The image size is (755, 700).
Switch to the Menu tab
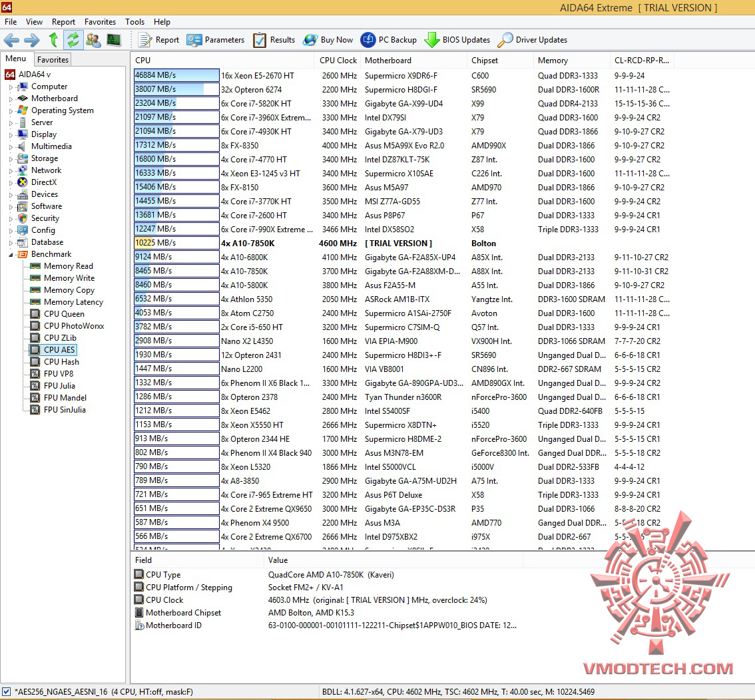(16, 59)
